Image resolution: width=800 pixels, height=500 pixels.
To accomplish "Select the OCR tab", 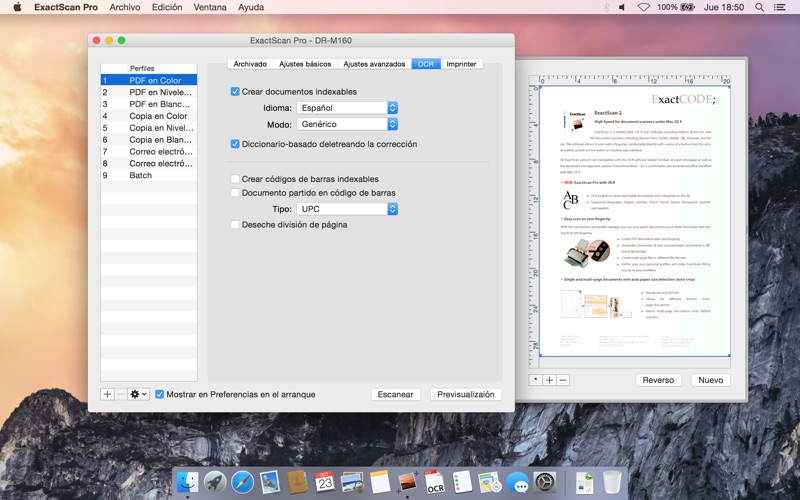I will (426, 64).
